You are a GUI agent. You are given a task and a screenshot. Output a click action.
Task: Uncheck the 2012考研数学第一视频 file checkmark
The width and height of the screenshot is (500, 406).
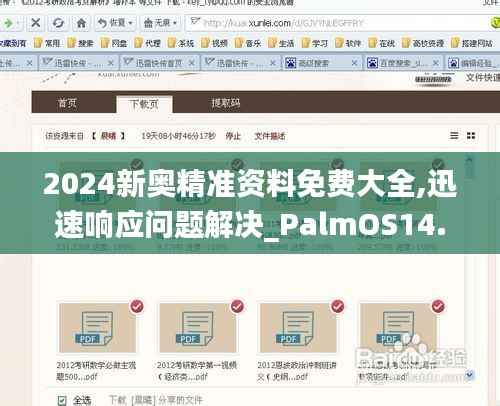(237, 306)
